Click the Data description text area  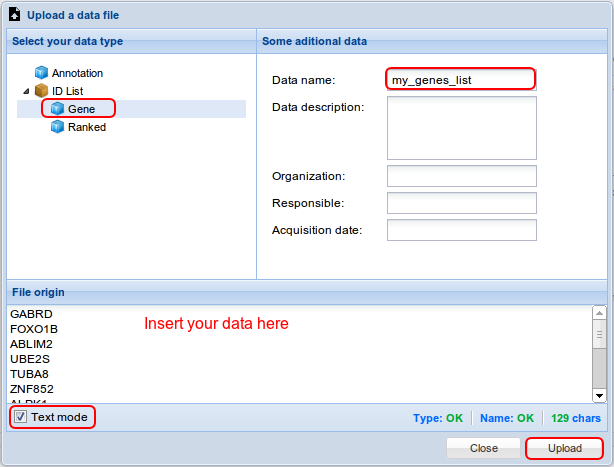pyautogui.click(x=461, y=128)
